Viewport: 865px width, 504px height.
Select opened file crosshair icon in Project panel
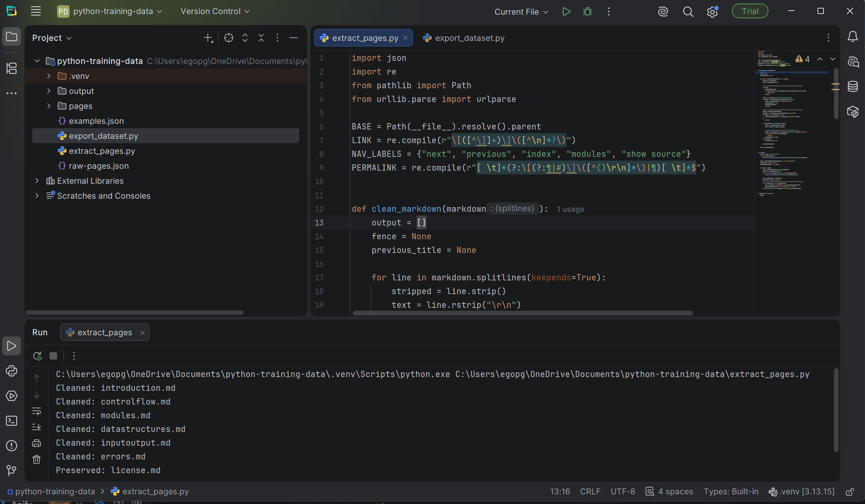pos(229,38)
